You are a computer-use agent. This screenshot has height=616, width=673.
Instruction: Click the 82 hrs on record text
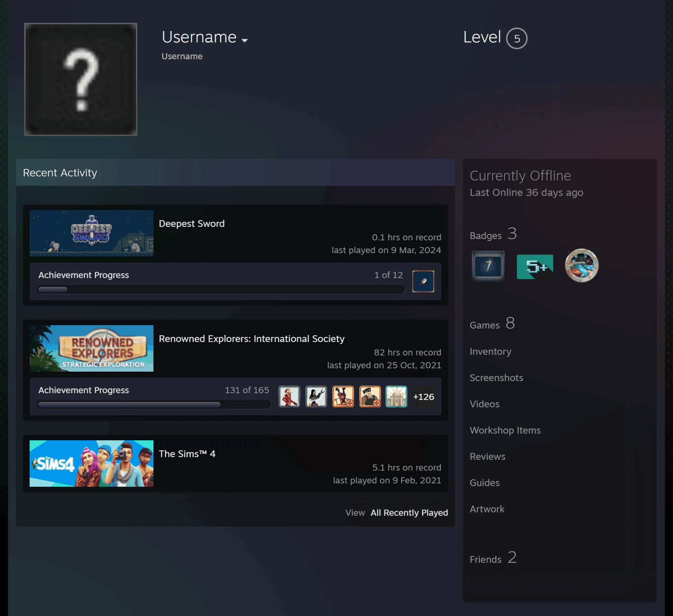click(407, 352)
